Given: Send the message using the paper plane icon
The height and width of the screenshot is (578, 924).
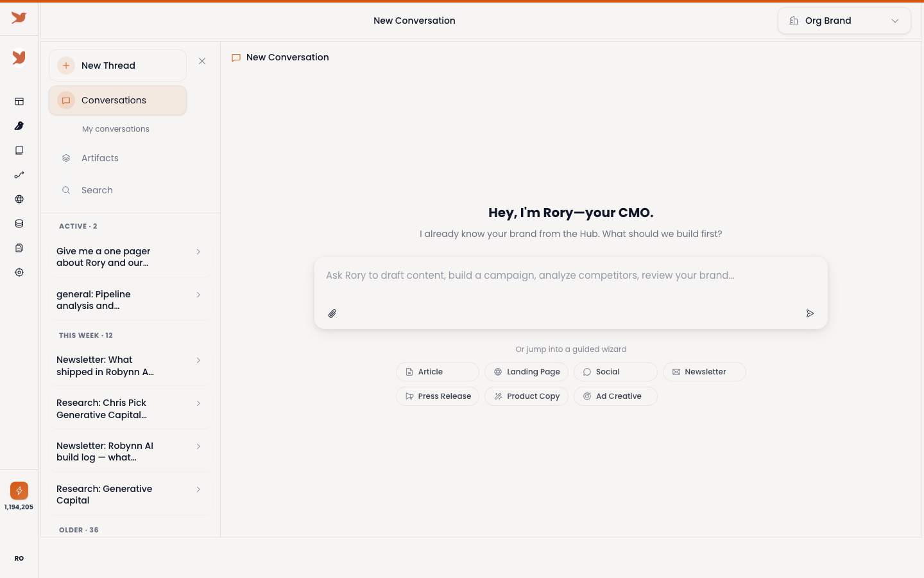Looking at the screenshot, I should click(x=810, y=313).
